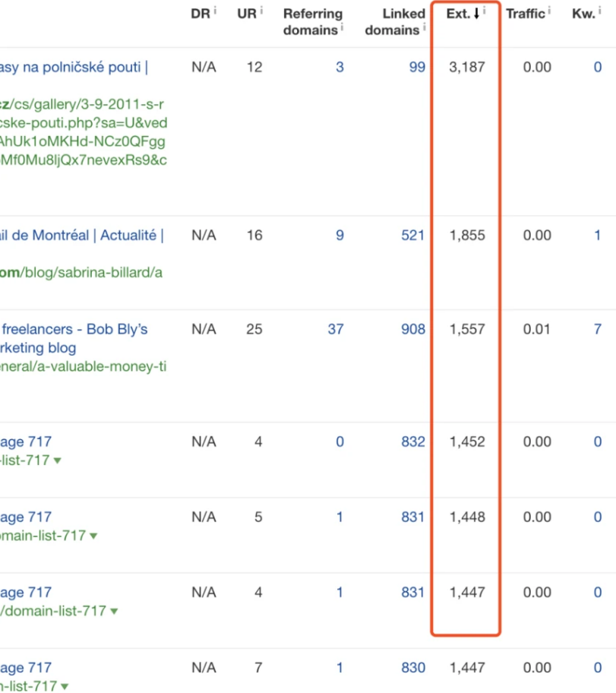Click the info icon next to Traffic header
The width and height of the screenshot is (616, 693).
coord(549,11)
